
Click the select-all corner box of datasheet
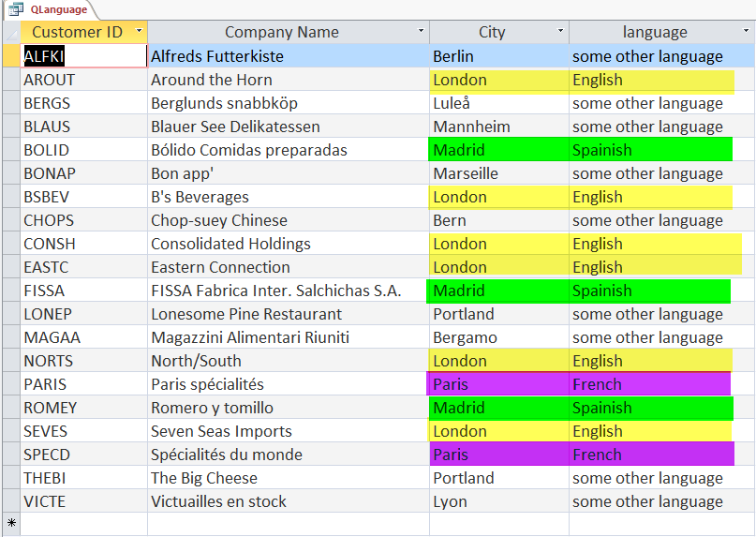10,32
